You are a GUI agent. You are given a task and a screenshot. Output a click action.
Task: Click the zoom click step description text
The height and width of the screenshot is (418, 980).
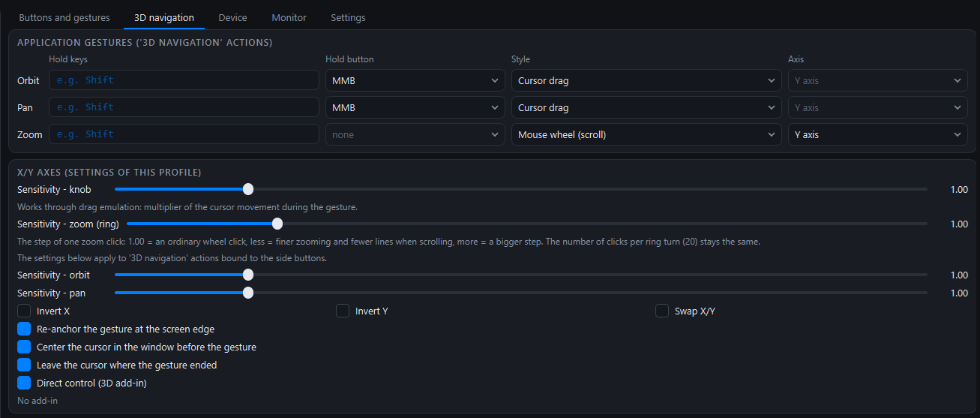(x=388, y=242)
